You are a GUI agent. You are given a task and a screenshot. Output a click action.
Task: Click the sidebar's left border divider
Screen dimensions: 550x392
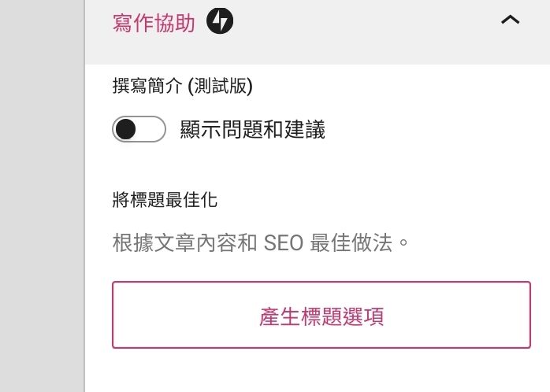click(x=84, y=197)
